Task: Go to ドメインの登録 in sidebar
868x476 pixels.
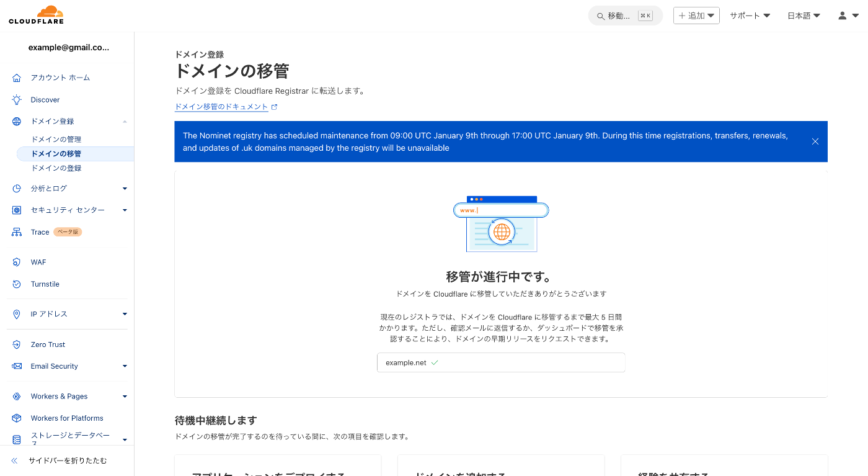Action: coord(56,168)
